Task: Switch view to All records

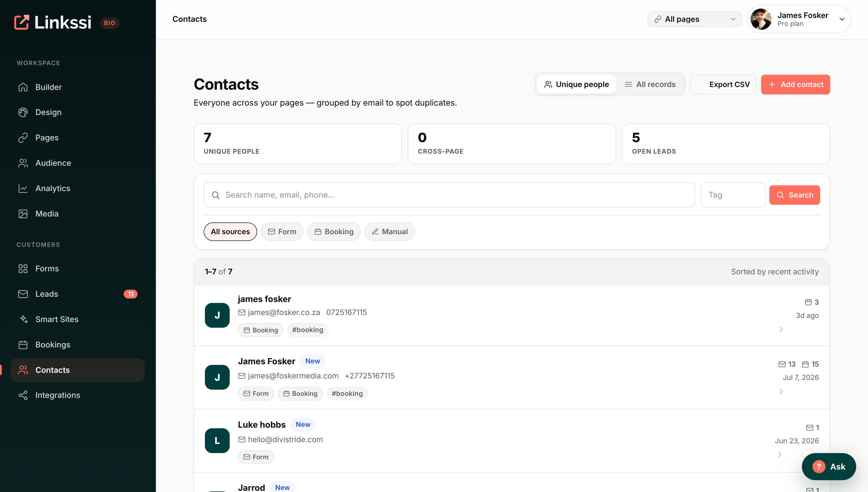Action: (650, 84)
